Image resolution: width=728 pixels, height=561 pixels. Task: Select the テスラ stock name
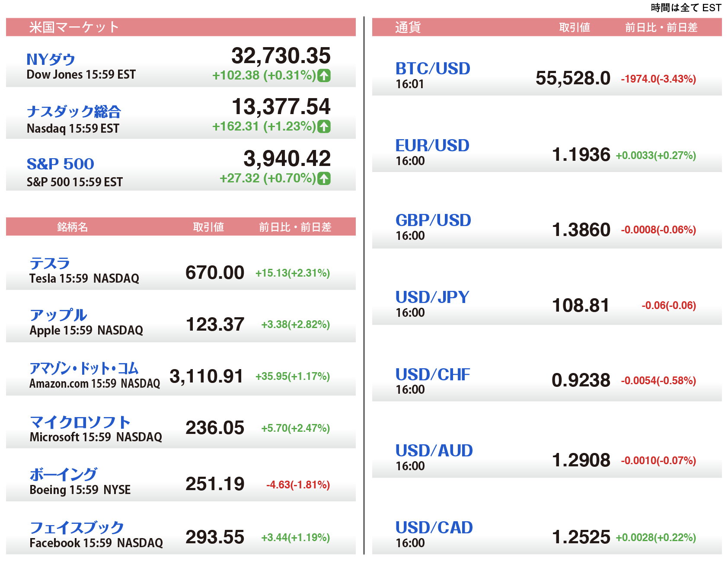pos(49,263)
